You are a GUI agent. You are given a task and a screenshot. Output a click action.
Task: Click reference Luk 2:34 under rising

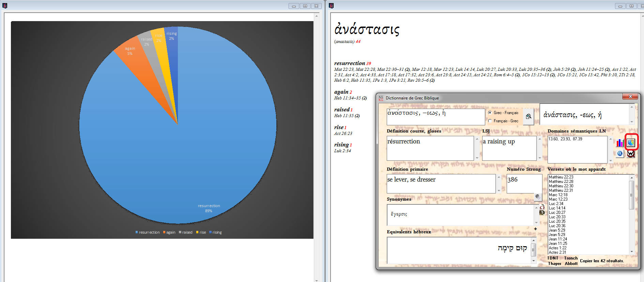[342, 151]
